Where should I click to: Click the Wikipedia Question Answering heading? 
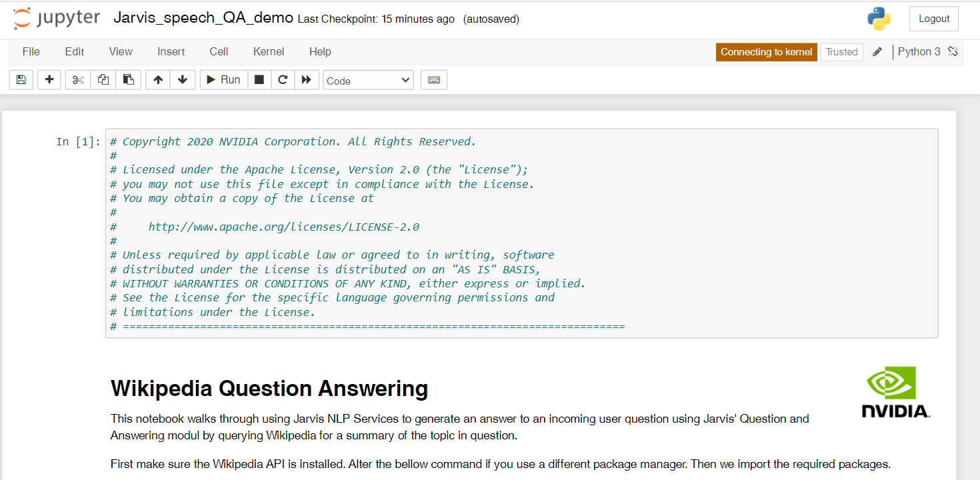[x=269, y=388]
